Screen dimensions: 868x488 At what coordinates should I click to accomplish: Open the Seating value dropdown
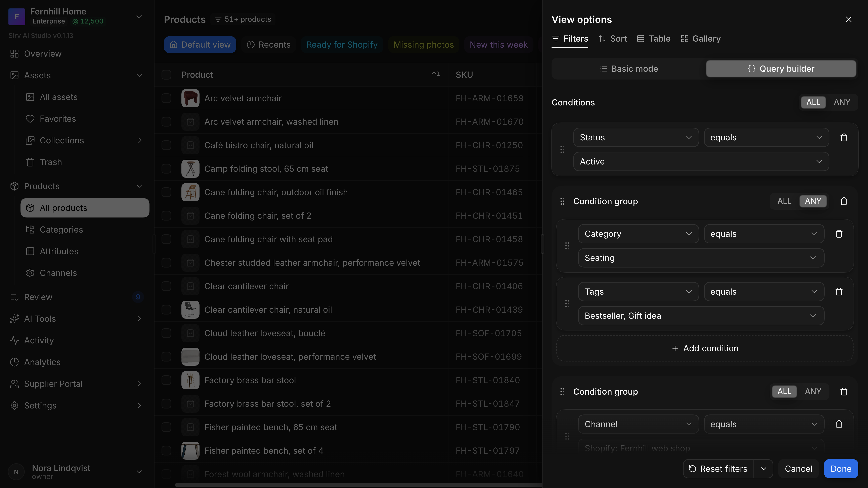pos(701,258)
